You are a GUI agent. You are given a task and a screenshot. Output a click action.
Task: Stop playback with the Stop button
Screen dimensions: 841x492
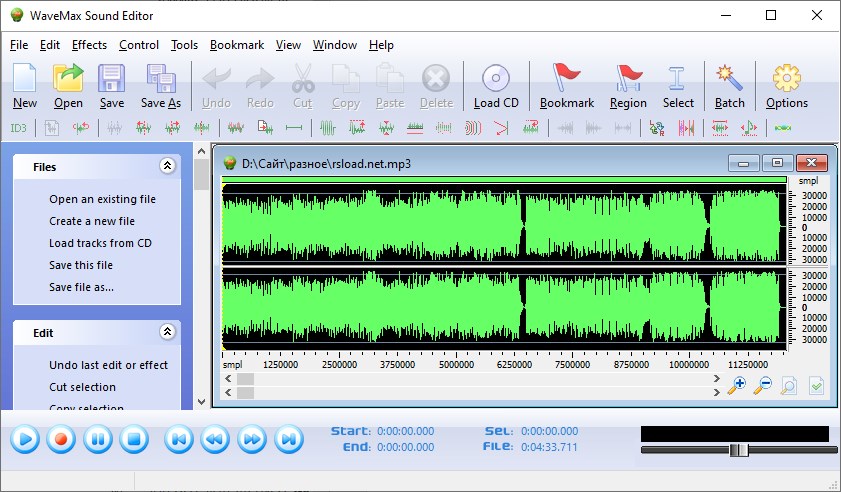tap(134, 439)
